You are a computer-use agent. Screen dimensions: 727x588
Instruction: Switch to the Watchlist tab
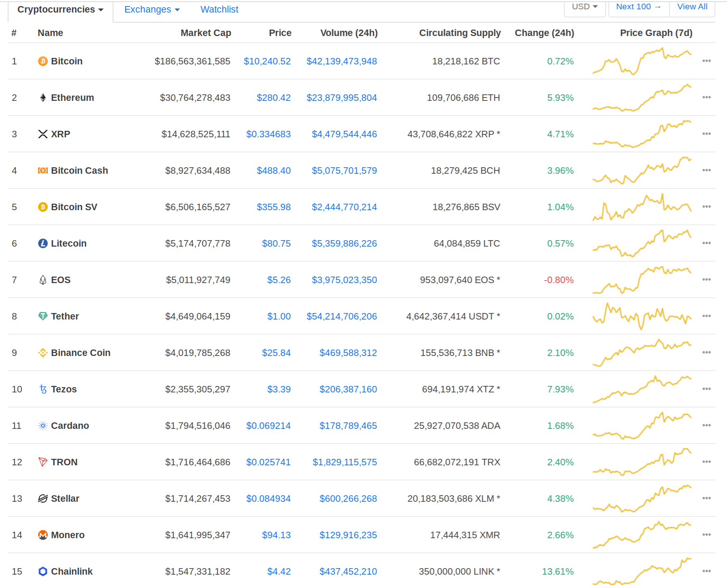tap(219, 10)
